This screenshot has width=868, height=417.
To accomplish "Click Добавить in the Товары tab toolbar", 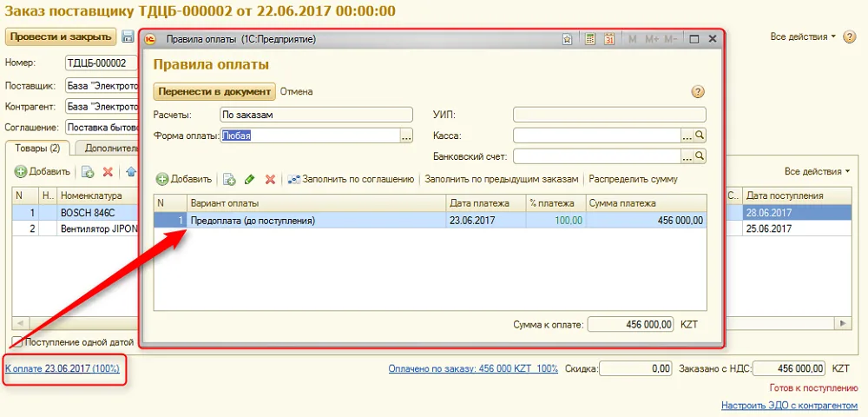I will [x=43, y=172].
